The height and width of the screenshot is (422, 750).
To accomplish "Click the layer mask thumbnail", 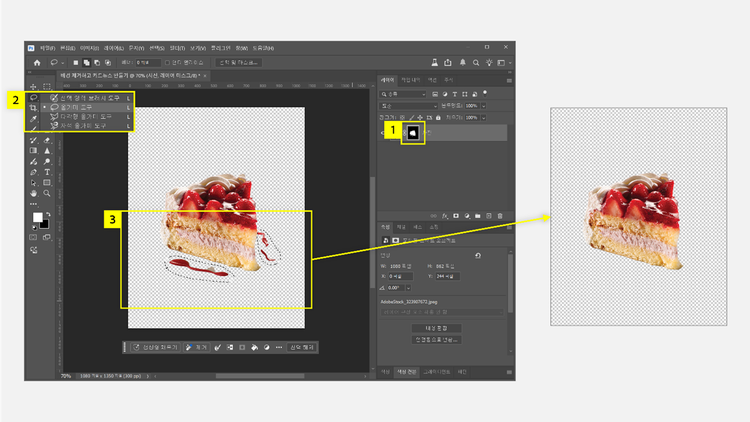I will point(413,133).
